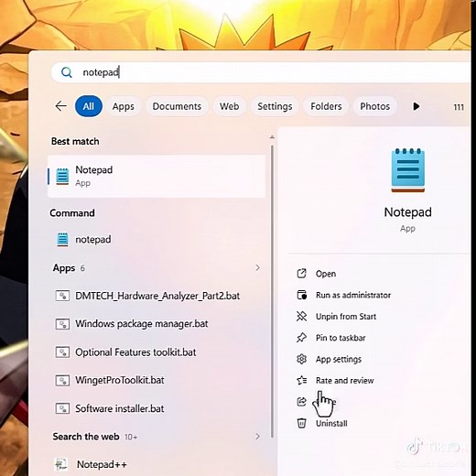The image size is (476, 476).
Task: Click the Notepad icon in Best match
Action: [x=62, y=176]
